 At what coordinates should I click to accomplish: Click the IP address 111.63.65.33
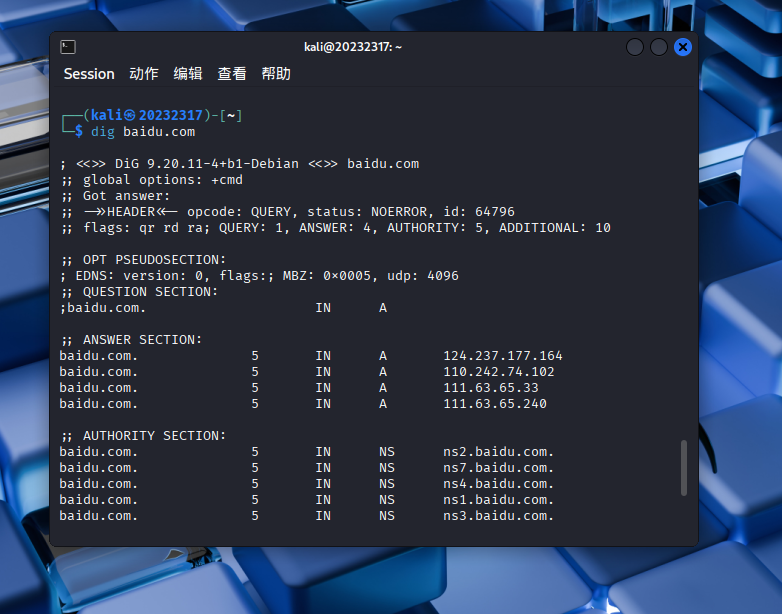[491, 388]
